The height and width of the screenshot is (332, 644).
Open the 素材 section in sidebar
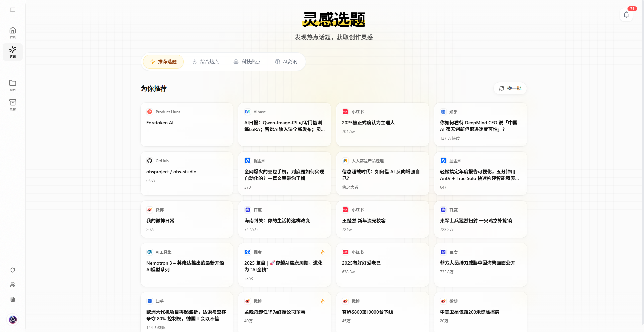[x=13, y=105]
